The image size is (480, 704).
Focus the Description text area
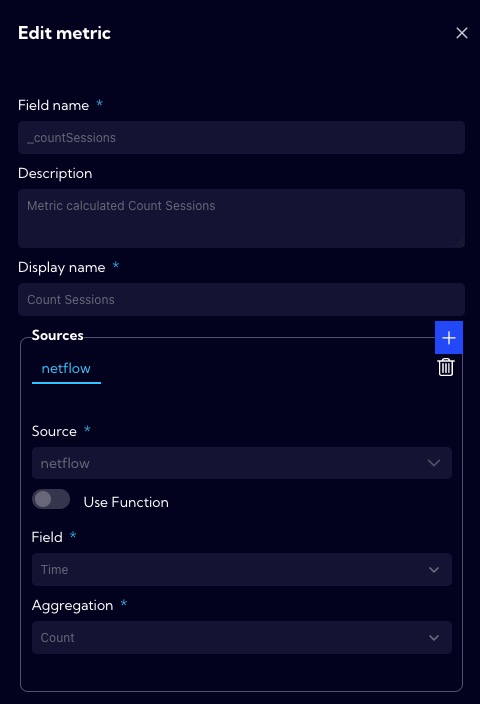click(241, 219)
